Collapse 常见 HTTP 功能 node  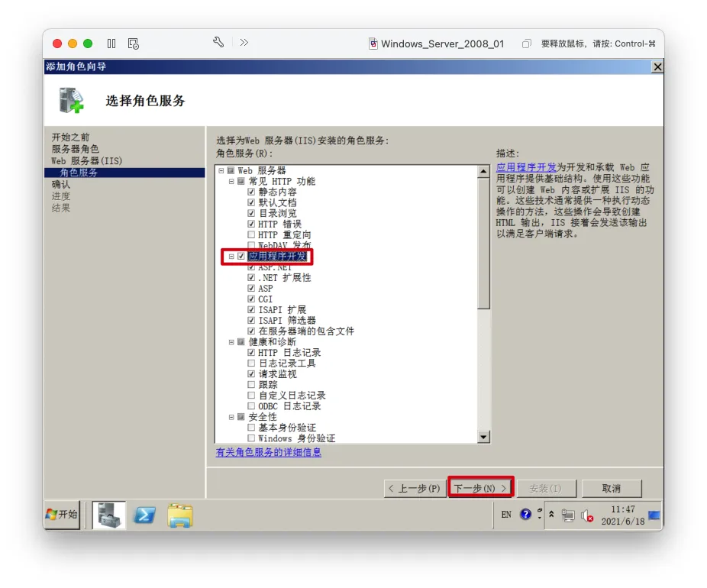231,181
